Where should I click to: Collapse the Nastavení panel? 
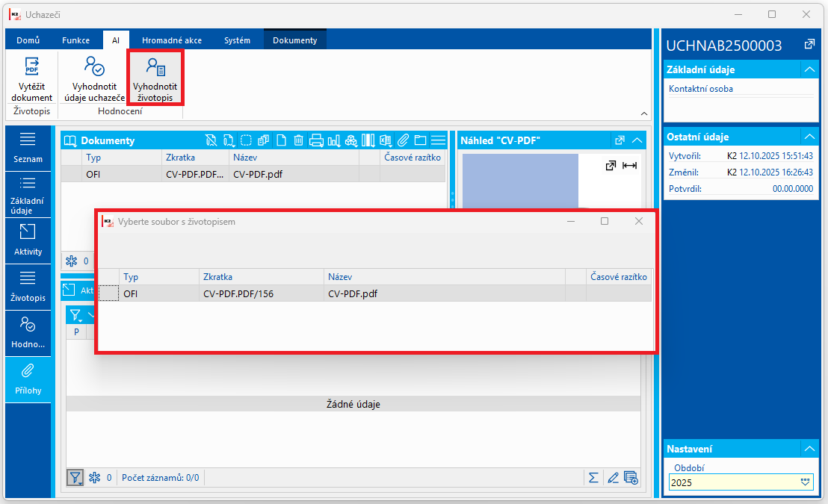coord(809,449)
